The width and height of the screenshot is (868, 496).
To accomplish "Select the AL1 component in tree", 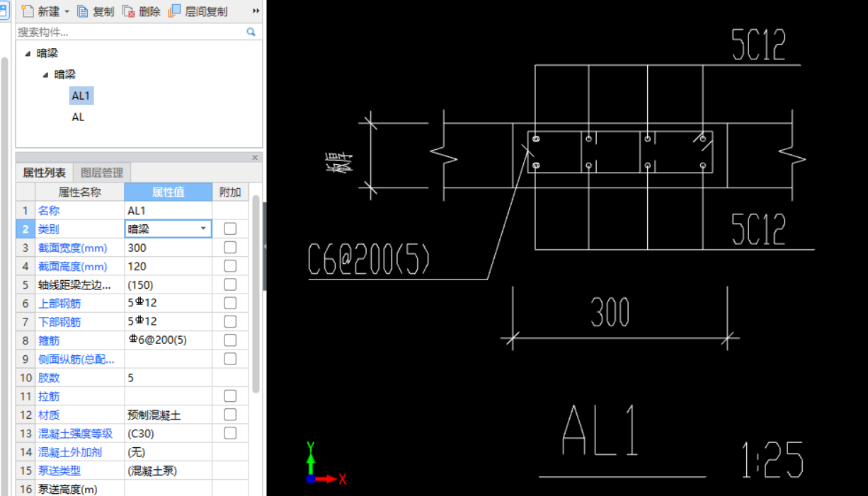I will click(x=81, y=96).
